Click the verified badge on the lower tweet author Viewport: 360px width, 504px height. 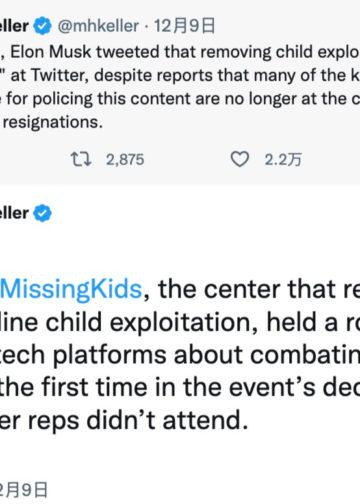coord(41,213)
